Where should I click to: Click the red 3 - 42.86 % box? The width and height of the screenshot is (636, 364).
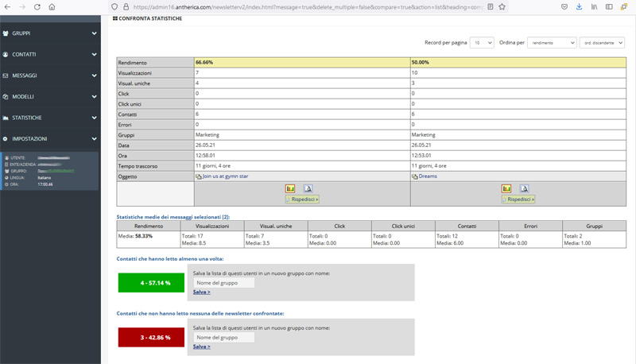pyautogui.click(x=150, y=338)
